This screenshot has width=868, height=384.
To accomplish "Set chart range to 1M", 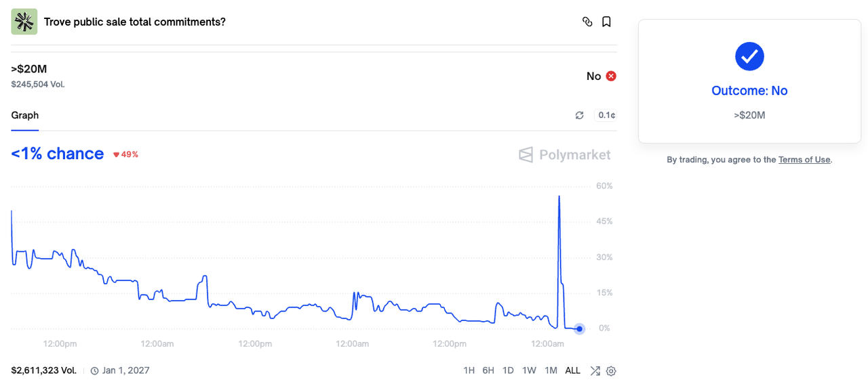I will (x=551, y=370).
